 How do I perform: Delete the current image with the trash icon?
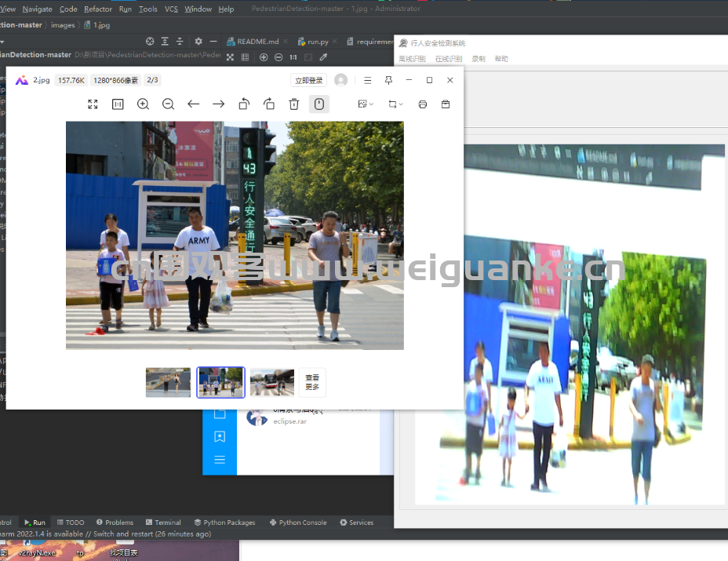tap(294, 104)
